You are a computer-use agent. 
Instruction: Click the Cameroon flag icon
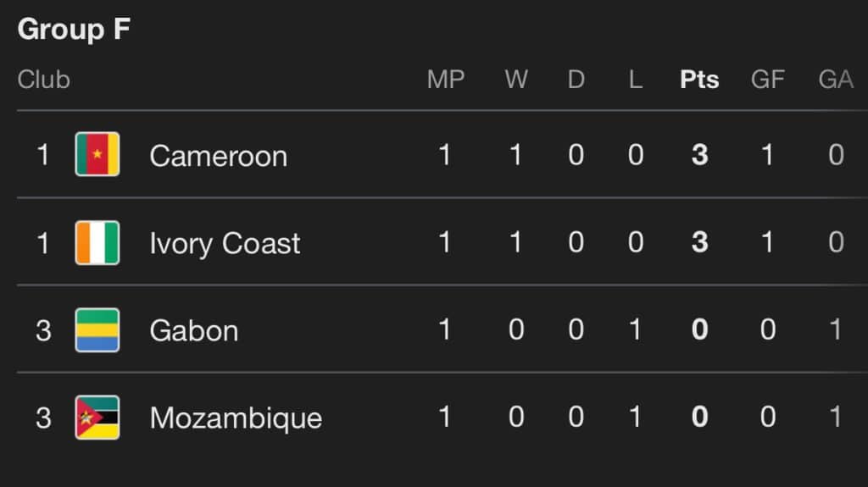click(97, 155)
